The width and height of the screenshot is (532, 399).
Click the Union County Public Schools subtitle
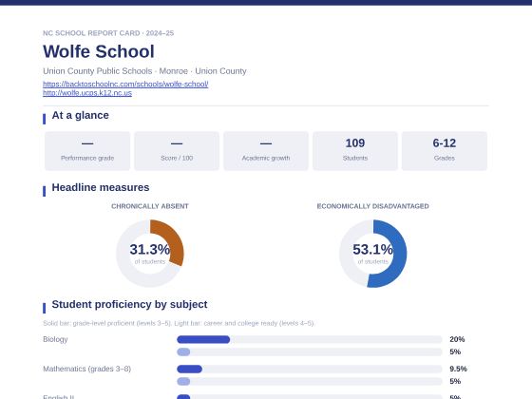coord(144,71)
